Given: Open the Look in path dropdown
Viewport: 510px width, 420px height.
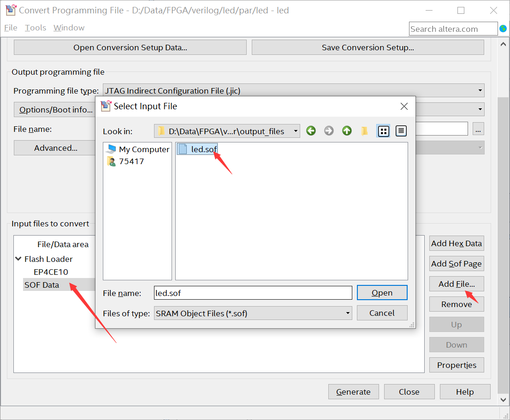Looking at the screenshot, I should (295, 131).
